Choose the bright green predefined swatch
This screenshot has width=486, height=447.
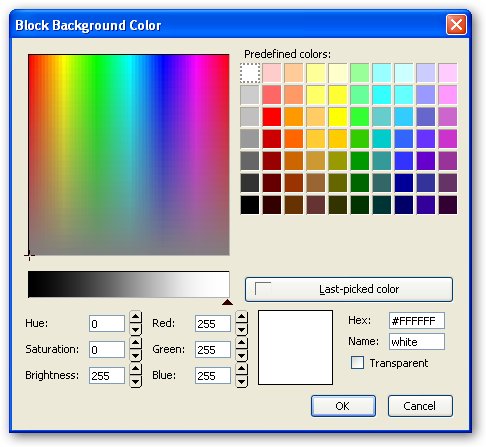[x=360, y=117]
